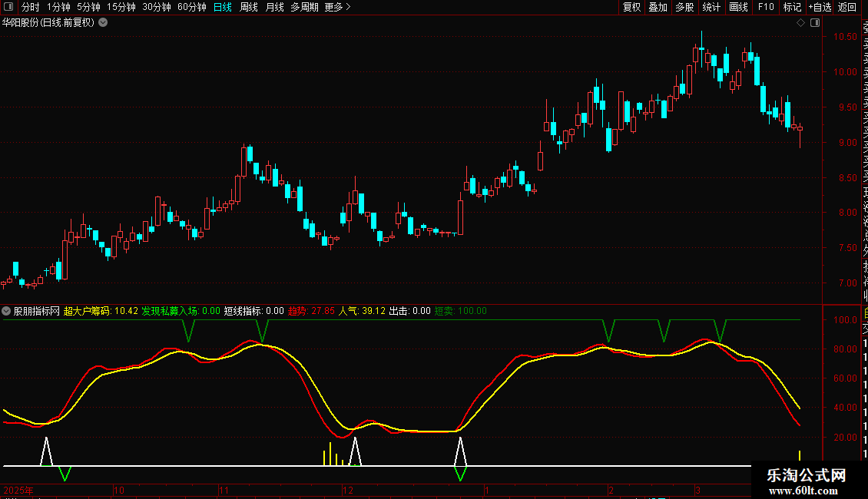The image size is (868, 499).
Task: Click the 华阳股份(日线.前复权) chart title
Action: pyautogui.click(x=48, y=23)
